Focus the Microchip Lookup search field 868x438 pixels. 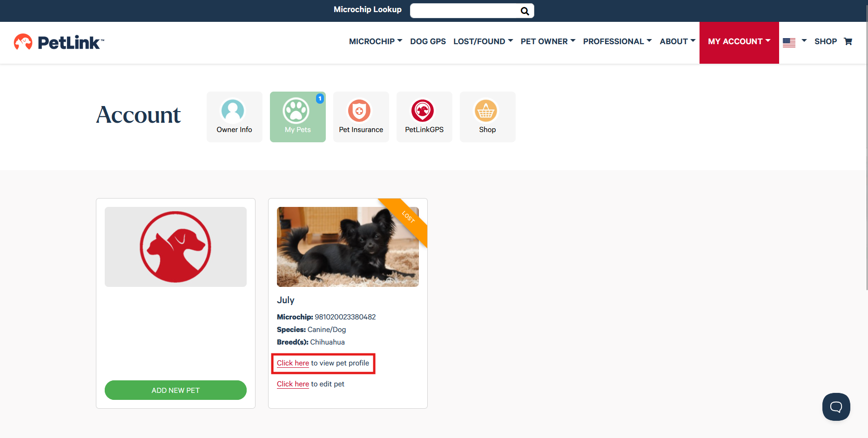[464, 11]
